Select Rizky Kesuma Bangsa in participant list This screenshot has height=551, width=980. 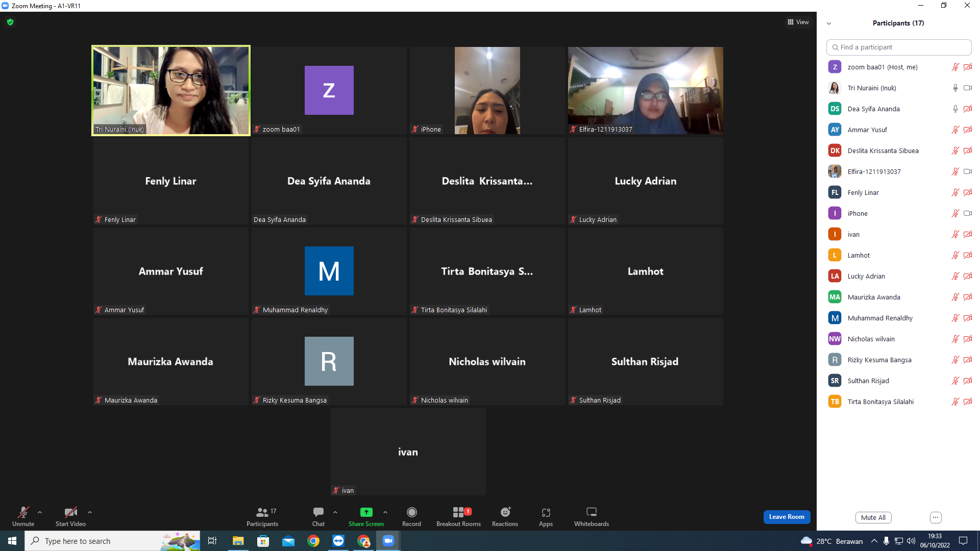(x=899, y=360)
